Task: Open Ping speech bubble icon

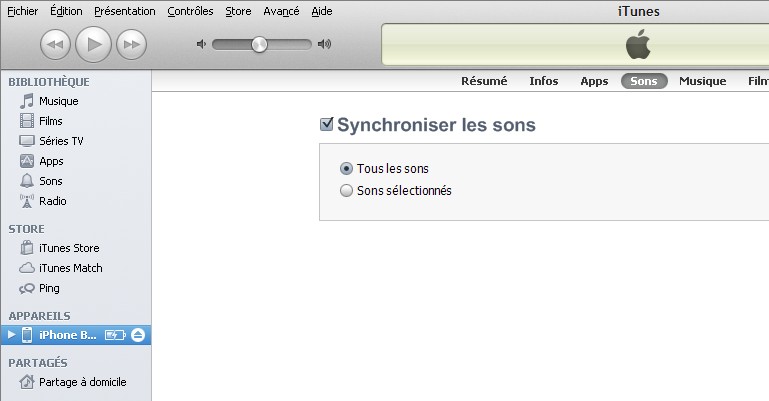Action: click(x=26, y=288)
